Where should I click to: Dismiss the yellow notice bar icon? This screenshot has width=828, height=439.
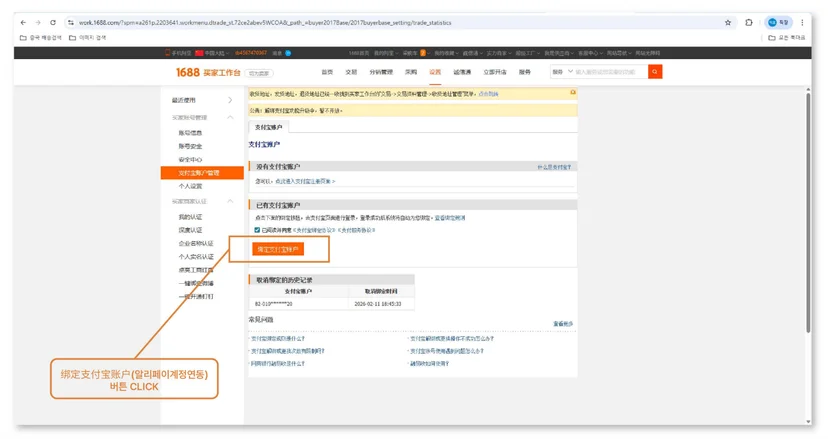tap(572, 92)
